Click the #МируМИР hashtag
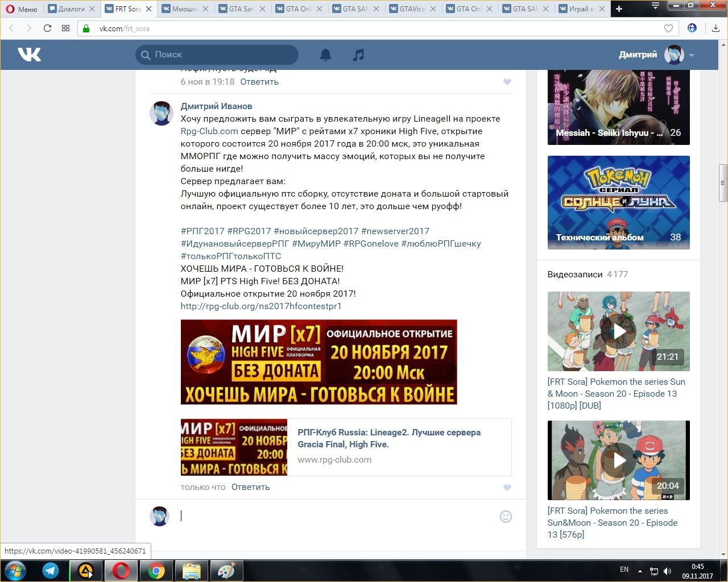Viewport: 728px width, 582px height. point(316,244)
